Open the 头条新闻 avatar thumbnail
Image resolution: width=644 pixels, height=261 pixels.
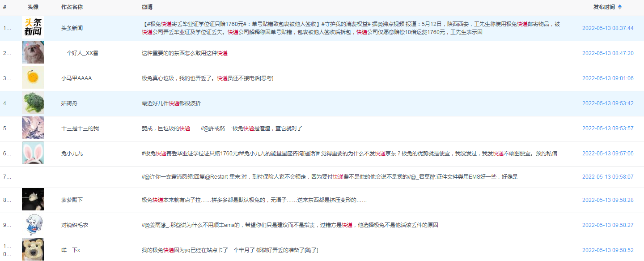(x=33, y=27)
